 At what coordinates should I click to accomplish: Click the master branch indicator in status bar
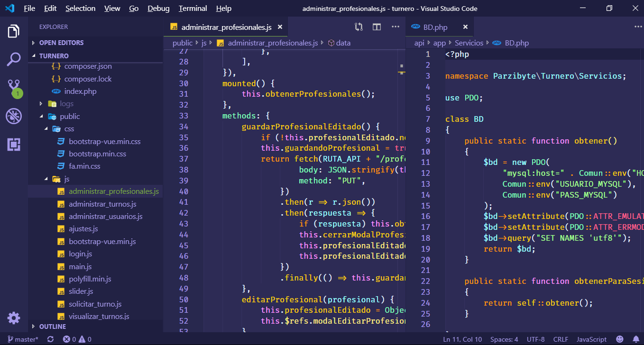coord(23,339)
